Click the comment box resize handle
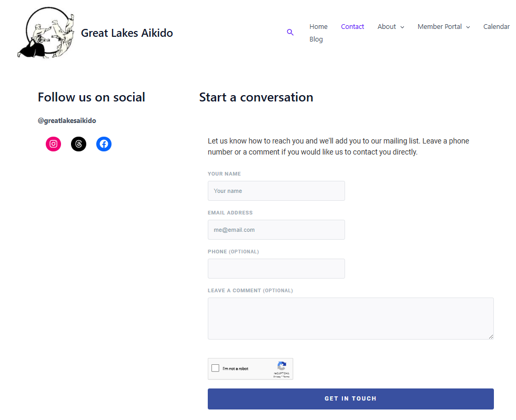 (491, 336)
